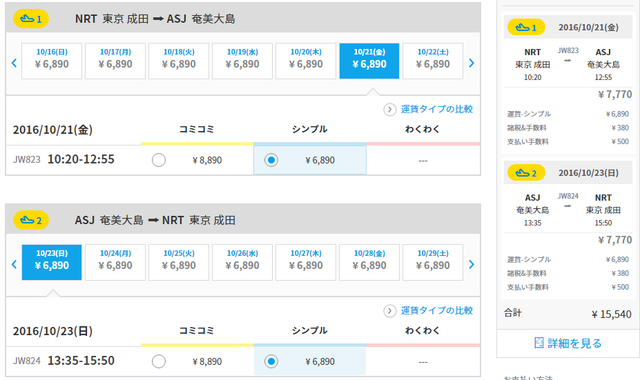Click the return flight 2 plane badge
The width and height of the screenshot is (640, 380).
coord(31,220)
